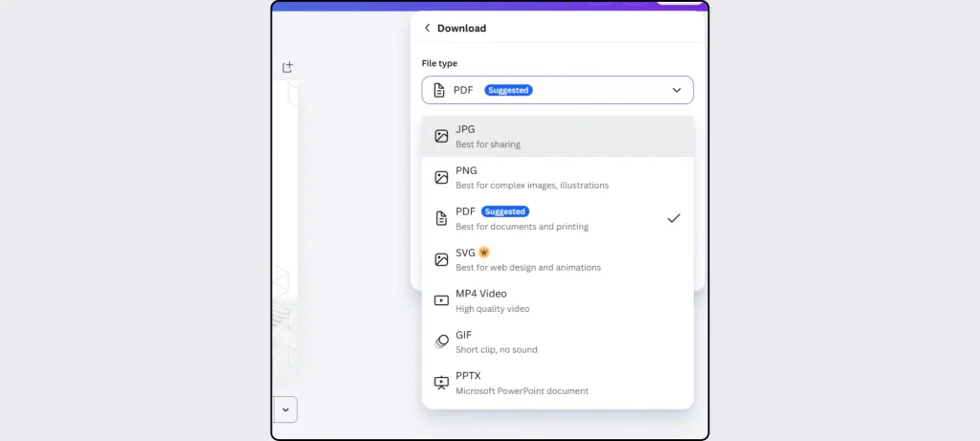Click the PNG image icon
This screenshot has height=441, width=980.
[x=441, y=177]
